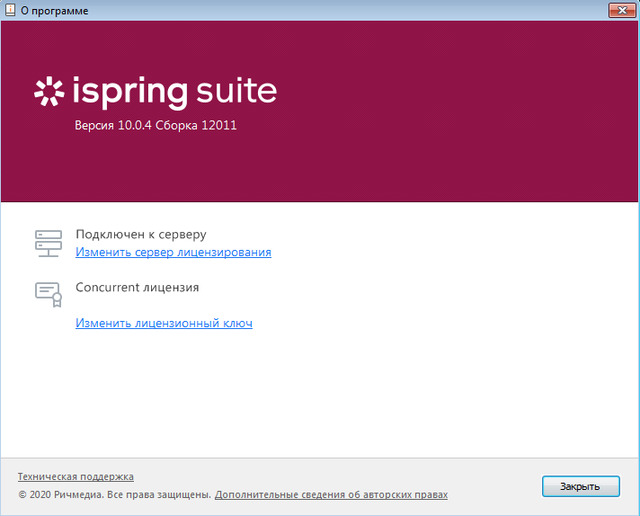Screen dimensions: 640x516
Task: Open the 'Техническая поддержка' link
Action: point(76,477)
